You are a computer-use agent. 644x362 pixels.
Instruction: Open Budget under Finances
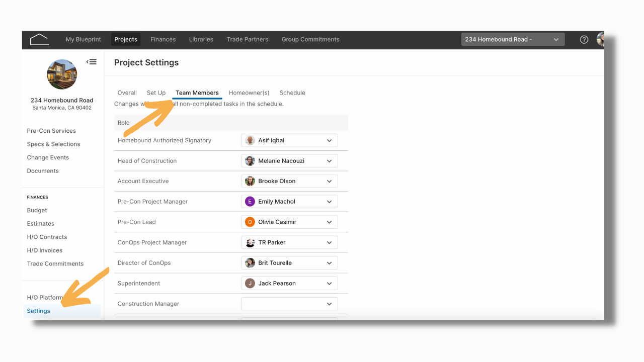coord(37,210)
